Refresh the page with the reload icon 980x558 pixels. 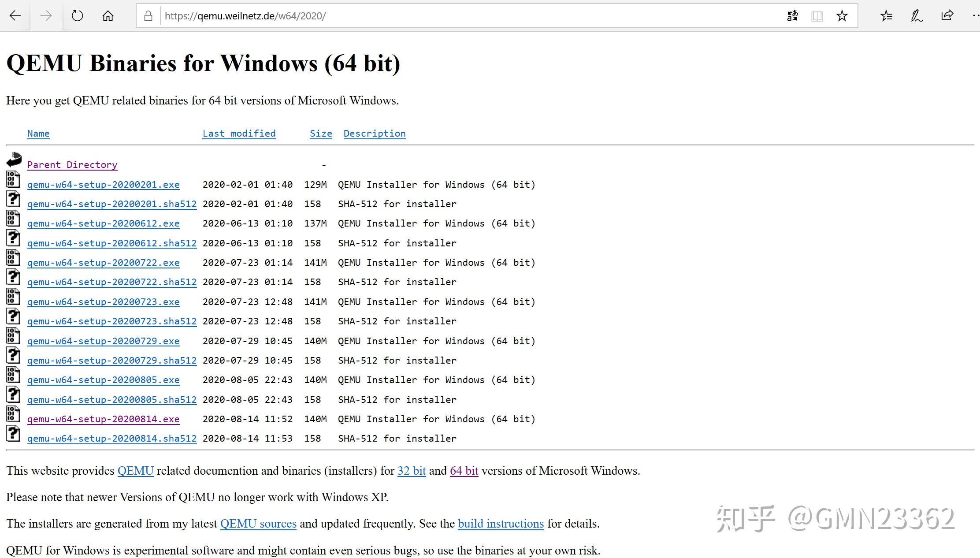point(77,15)
